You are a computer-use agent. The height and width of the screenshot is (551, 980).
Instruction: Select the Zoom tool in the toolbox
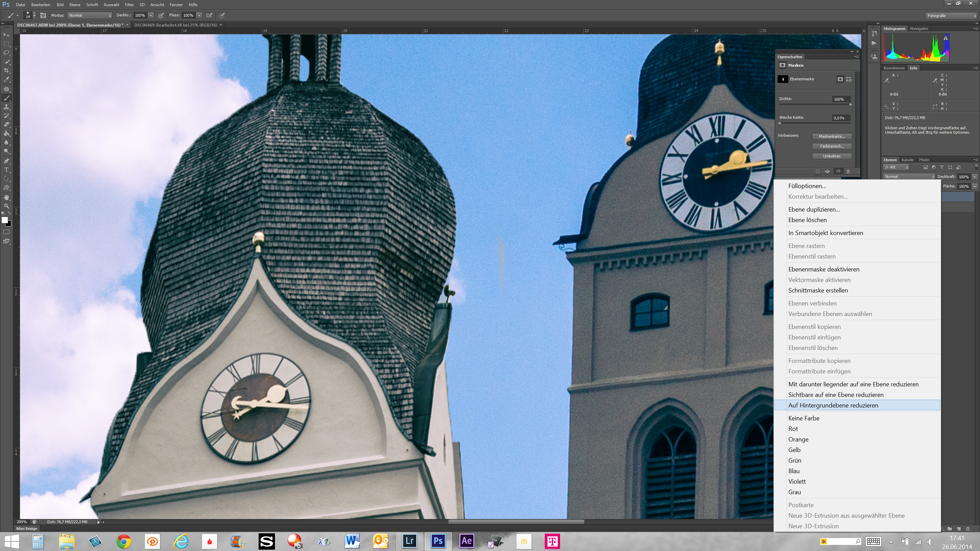click(6, 206)
